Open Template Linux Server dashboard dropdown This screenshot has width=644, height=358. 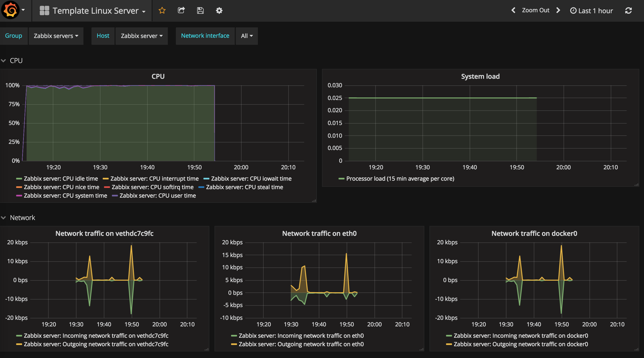[x=92, y=11]
